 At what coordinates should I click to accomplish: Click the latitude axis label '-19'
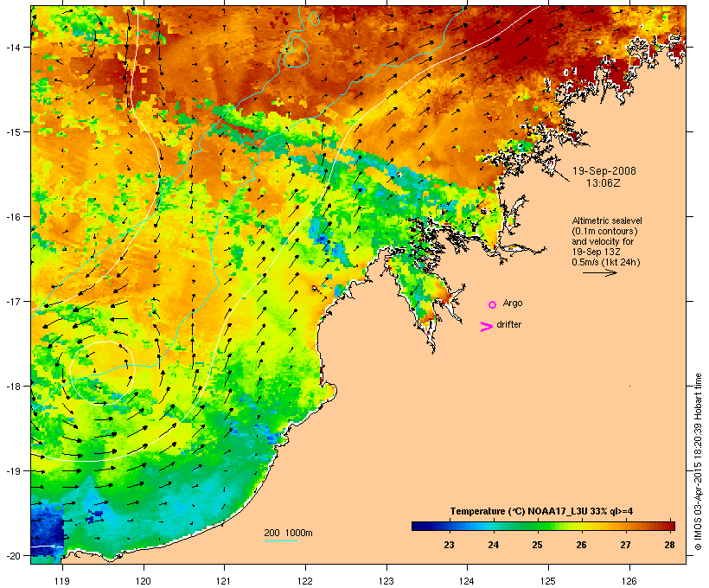tap(12, 471)
